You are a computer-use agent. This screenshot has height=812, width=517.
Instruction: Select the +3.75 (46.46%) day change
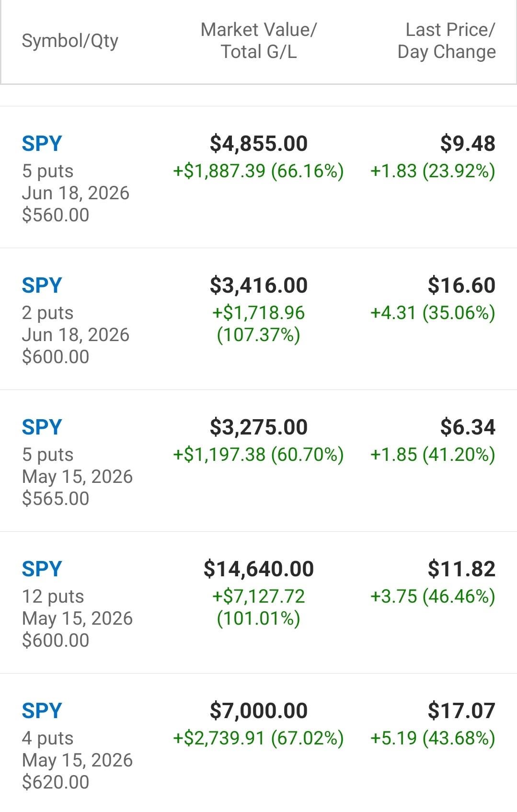pos(433,596)
